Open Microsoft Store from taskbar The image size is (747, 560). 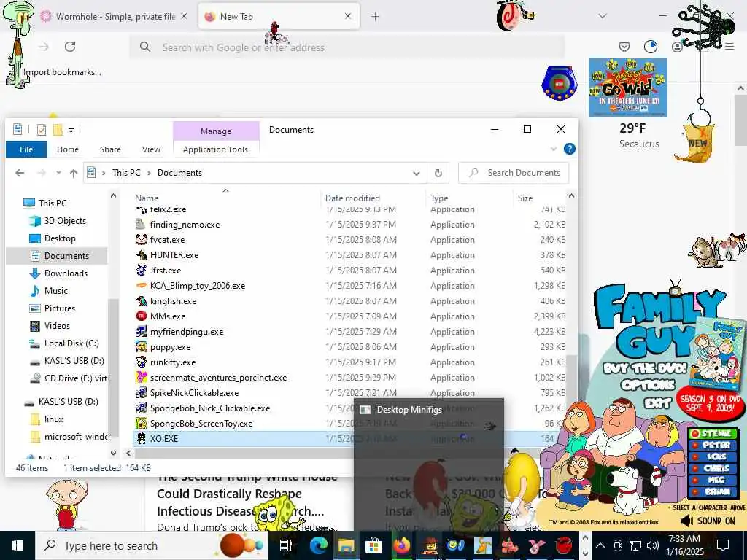pyautogui.click(x=374, y=545)
